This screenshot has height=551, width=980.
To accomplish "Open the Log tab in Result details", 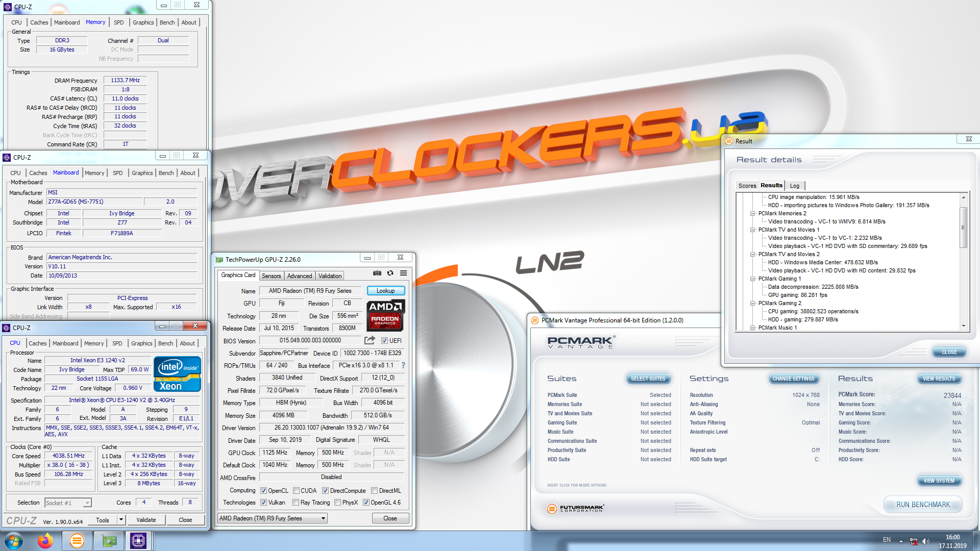I will point(795,186).
